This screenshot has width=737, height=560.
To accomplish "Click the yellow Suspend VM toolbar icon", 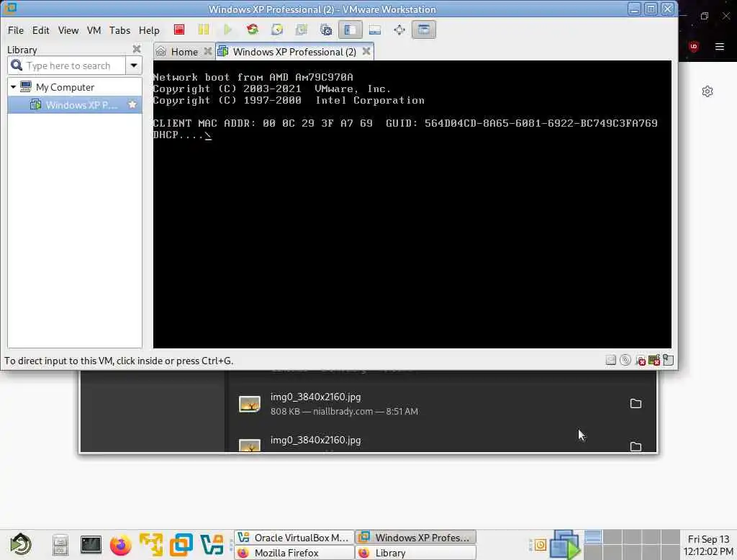I will (x=204, y=30).
